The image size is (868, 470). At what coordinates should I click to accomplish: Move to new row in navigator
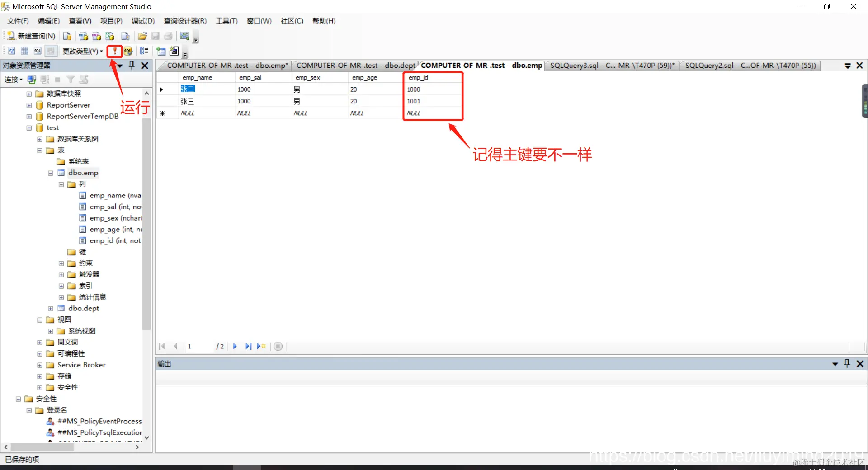(261, 346)
